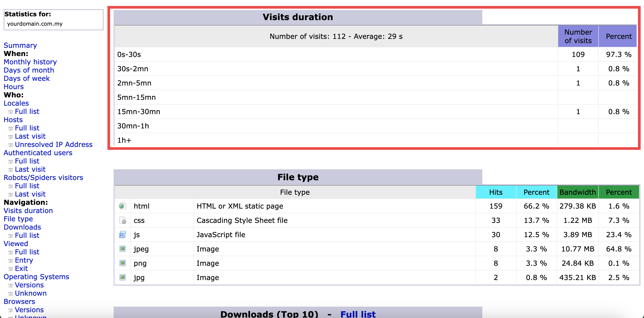Viewport: 644px width, 318px height.
Task: Jump to Robots/Spiders visitors section
Action: point(43,178)
